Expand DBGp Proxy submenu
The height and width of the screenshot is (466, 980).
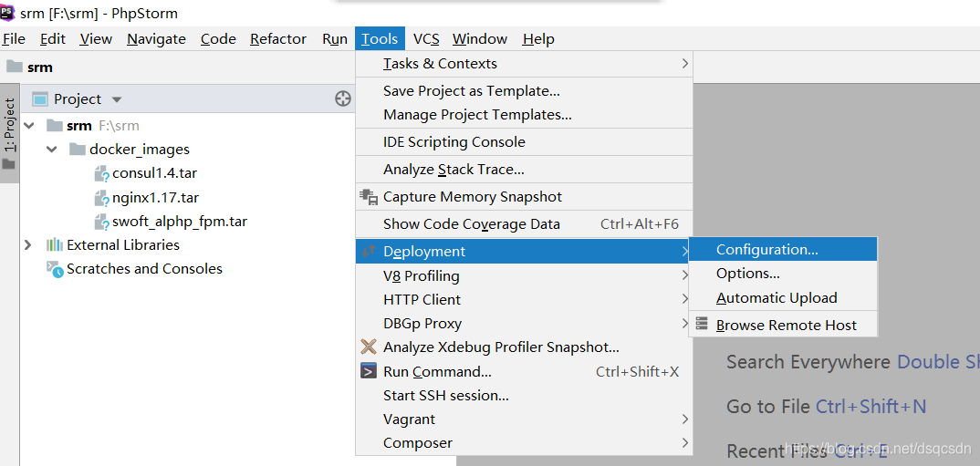pos(685,324)
